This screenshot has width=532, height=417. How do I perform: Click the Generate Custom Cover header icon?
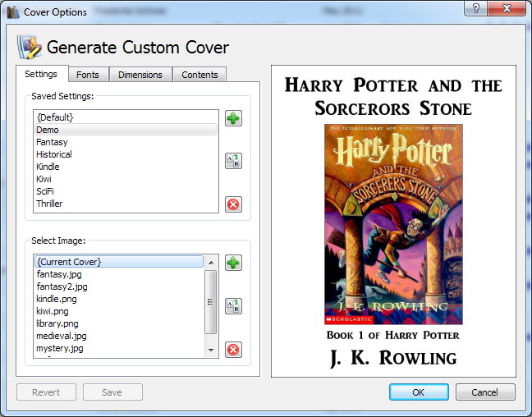click(x=30, y=47)
